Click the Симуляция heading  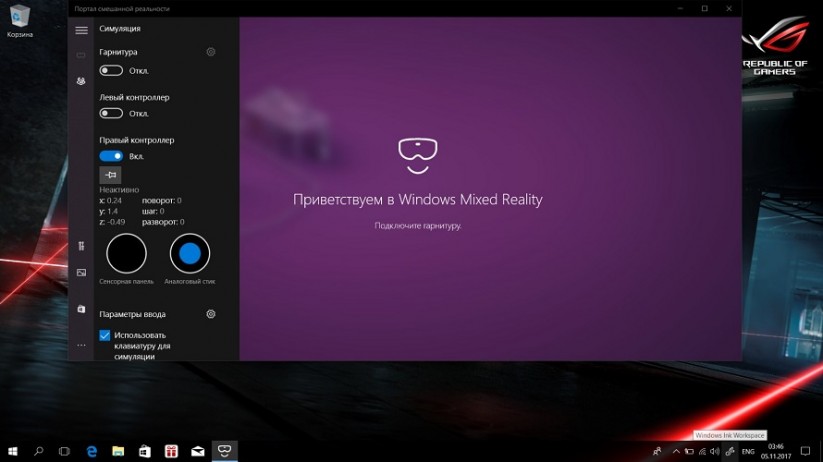pyautogui.click(x=120, y=28)
